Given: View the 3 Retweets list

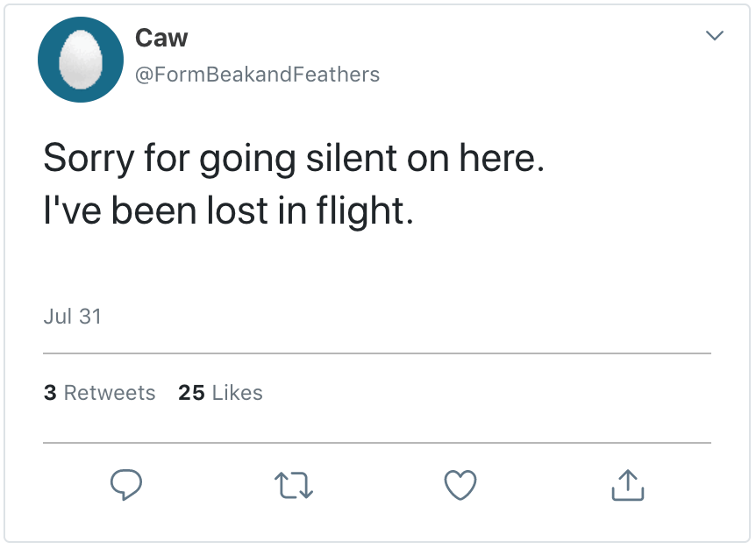Looking at the screenshot, I should [x=99, y=393].
